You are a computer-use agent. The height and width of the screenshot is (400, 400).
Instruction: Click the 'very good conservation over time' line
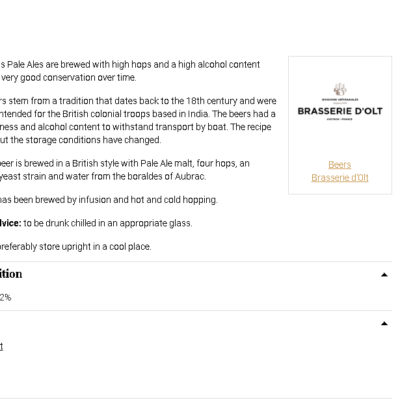68,78
